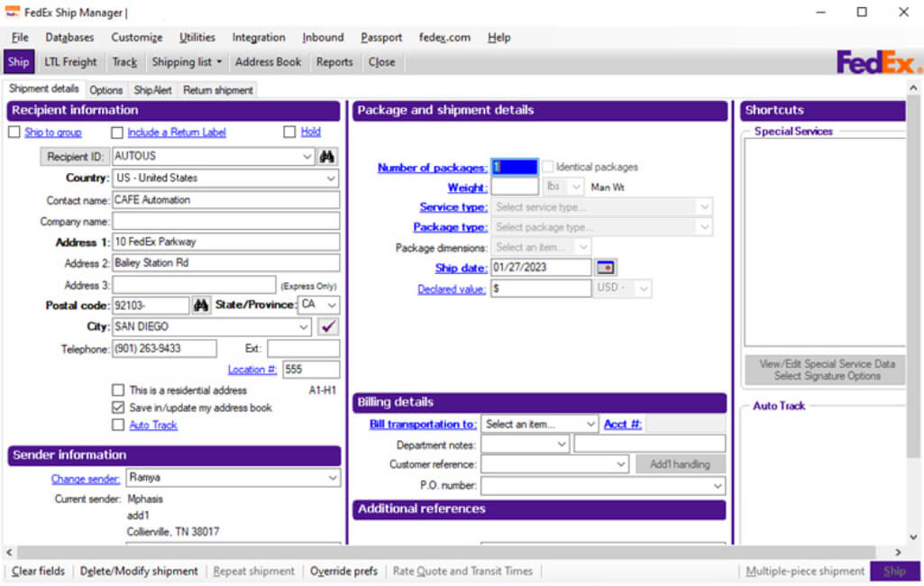This screenshot has height=586, width=924.
Task: Switch to the ShipAlert tab
Action: coord(152,90)
